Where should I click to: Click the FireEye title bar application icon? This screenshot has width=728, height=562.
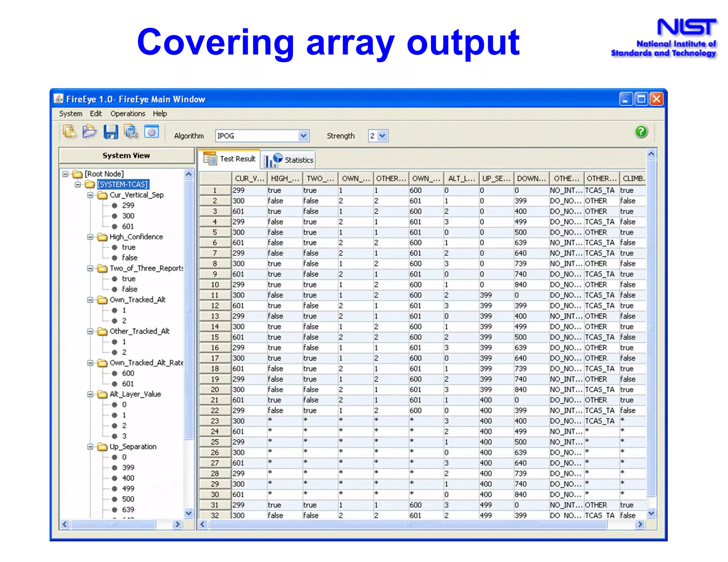click(58, 98)
